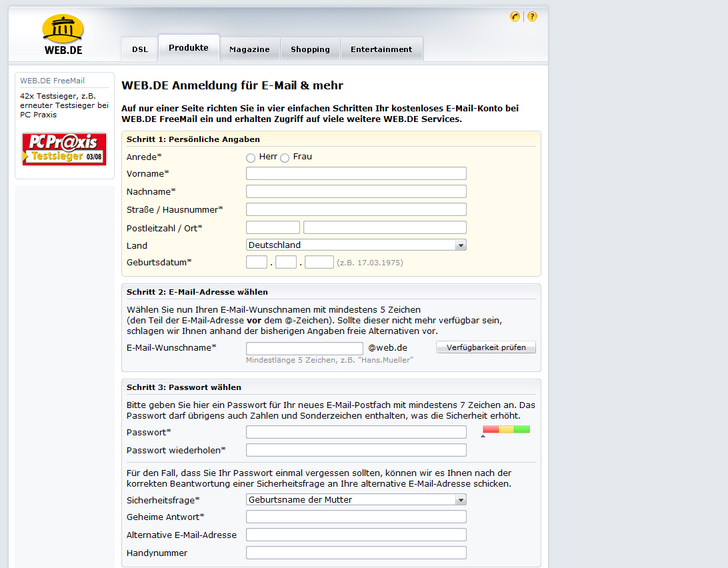Image resolution: width=728 pixels, height=568 pixels.
Task: Select the Herr radio button
Action: pos(251,158)
